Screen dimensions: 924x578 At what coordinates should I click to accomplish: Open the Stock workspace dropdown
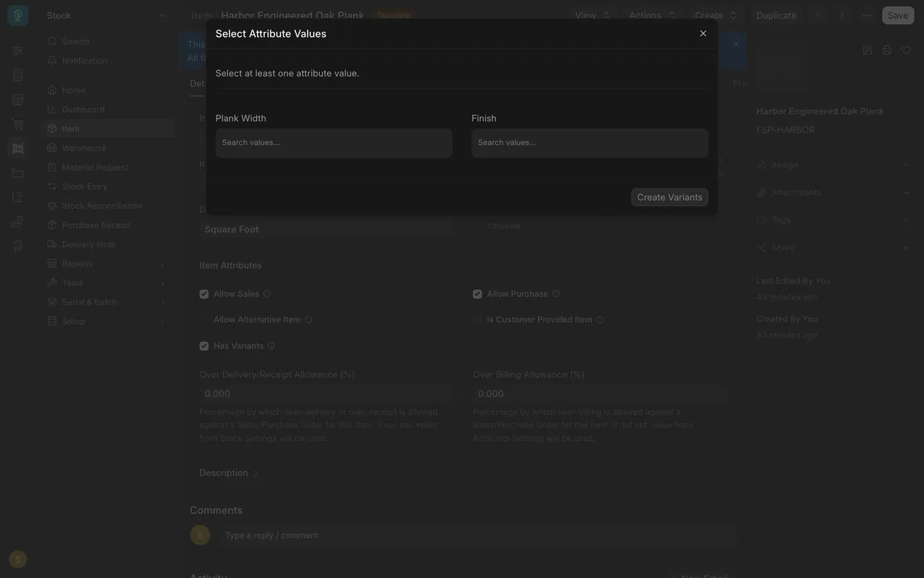coord(107,15)
